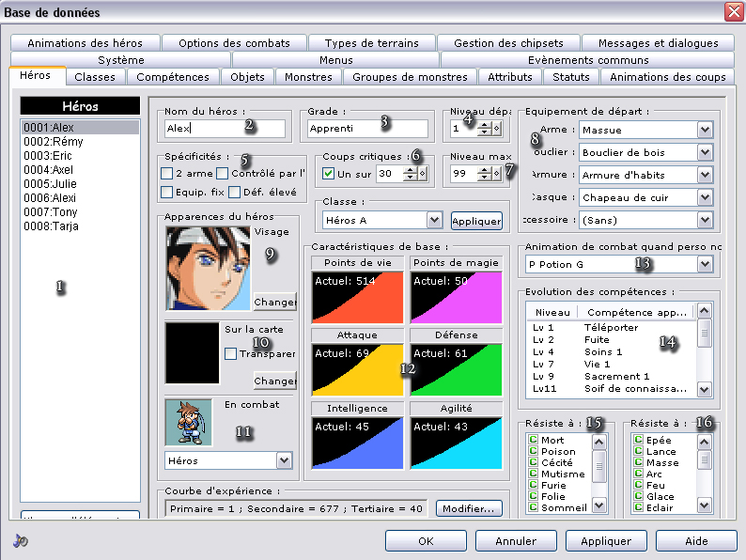The image size is (746, 560).
Task: Close the Base de données window
Action: (734, 12)
